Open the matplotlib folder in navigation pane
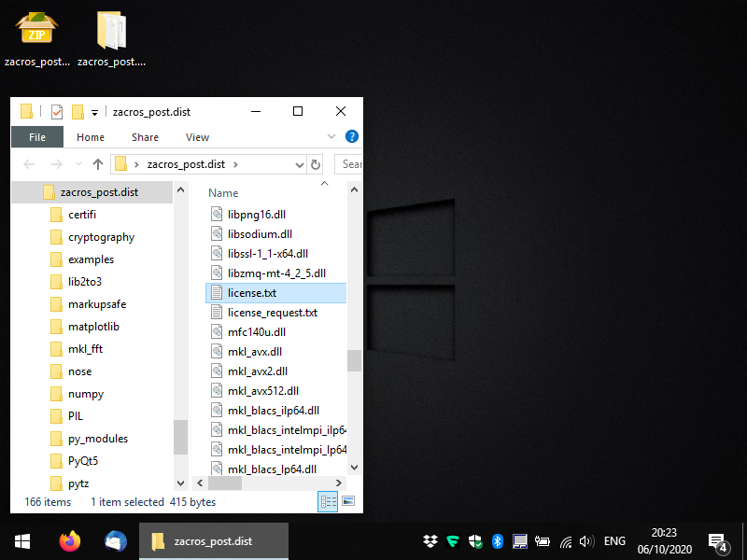The image size is (747, 560). (x=93, y=327)
